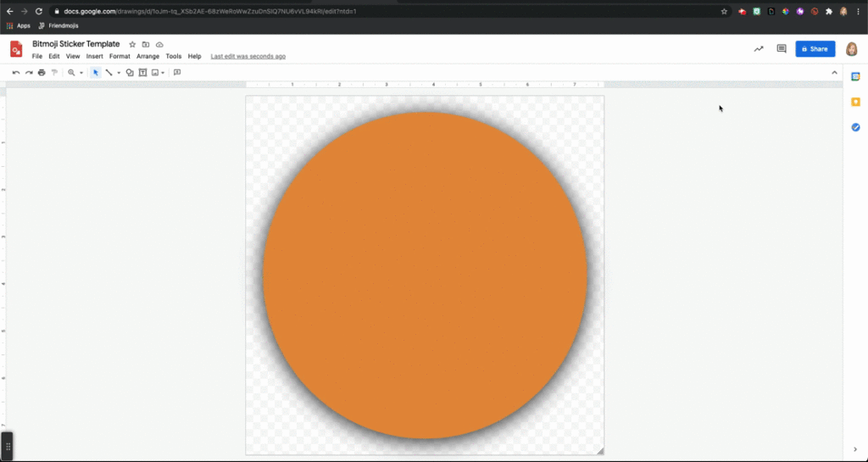Select the orange circle shape
Image resolution: width=868 pixels, height=462 pixels.
(x=425, y=276)
